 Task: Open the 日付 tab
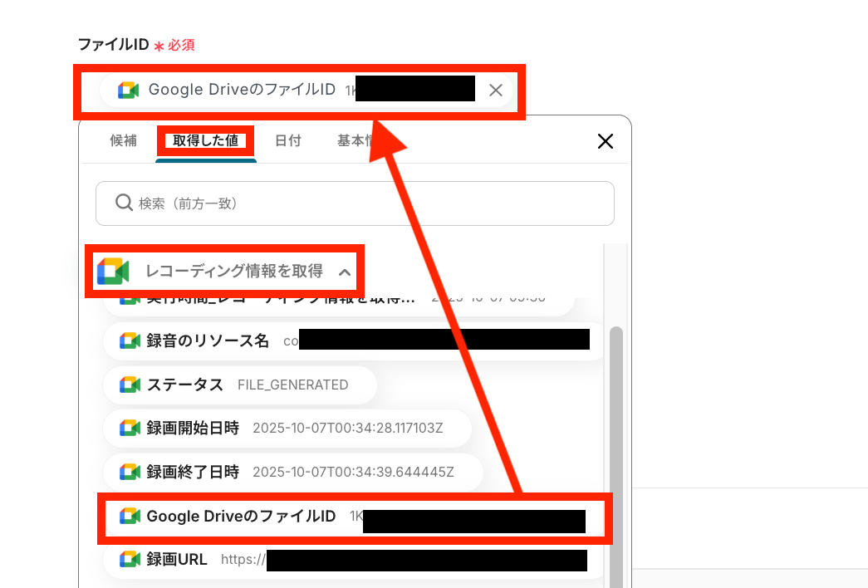point(288,140)
